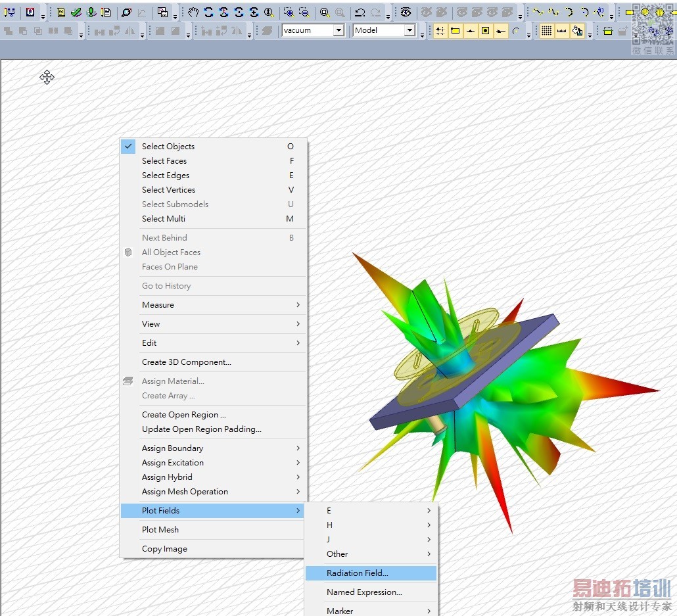Toggle the Snap to Face Center button
Viewport: 677px width, 616px height.
(x=485, y=31)
